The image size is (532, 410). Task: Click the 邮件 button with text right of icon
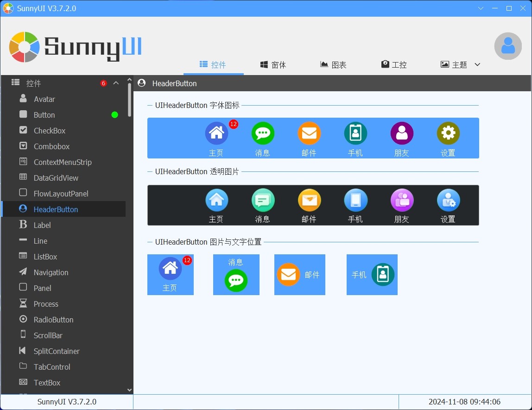click(300, 275)
